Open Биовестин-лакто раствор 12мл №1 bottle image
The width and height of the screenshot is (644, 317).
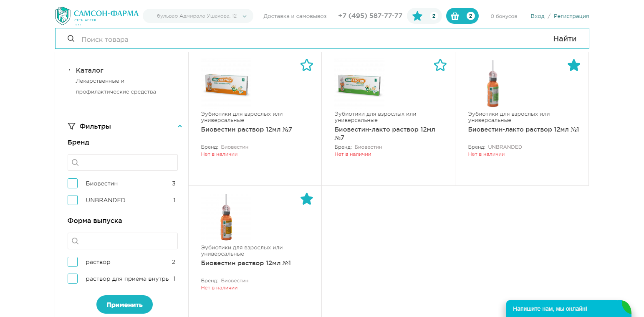point(492,84)
